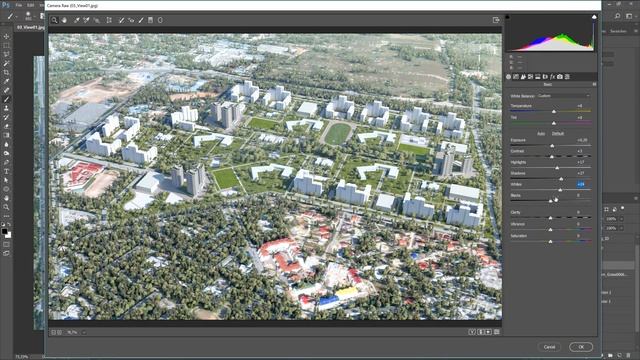Open the Presets panel tab icon
The height and width of the screenshot is (360, 640).
coord(567,77)
